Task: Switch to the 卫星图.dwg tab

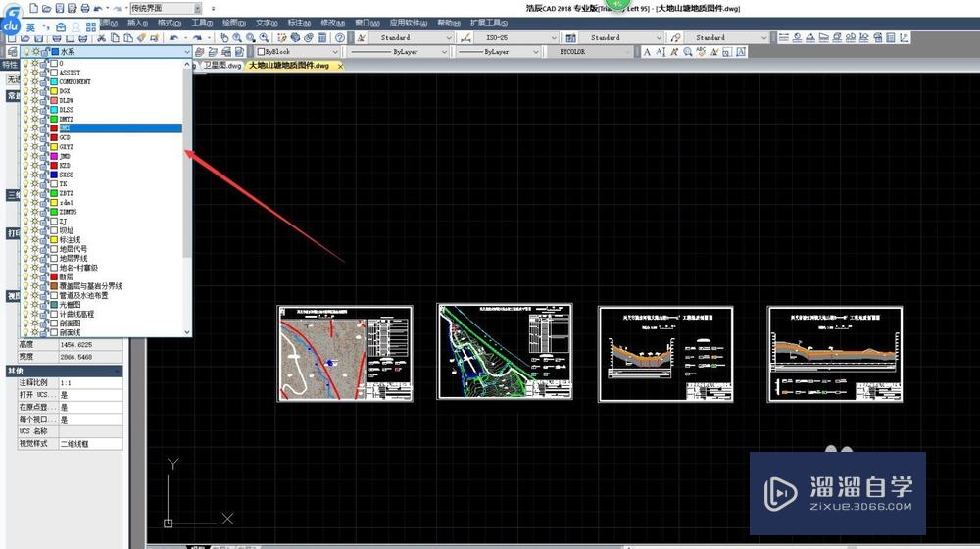Action: [221, 65]
